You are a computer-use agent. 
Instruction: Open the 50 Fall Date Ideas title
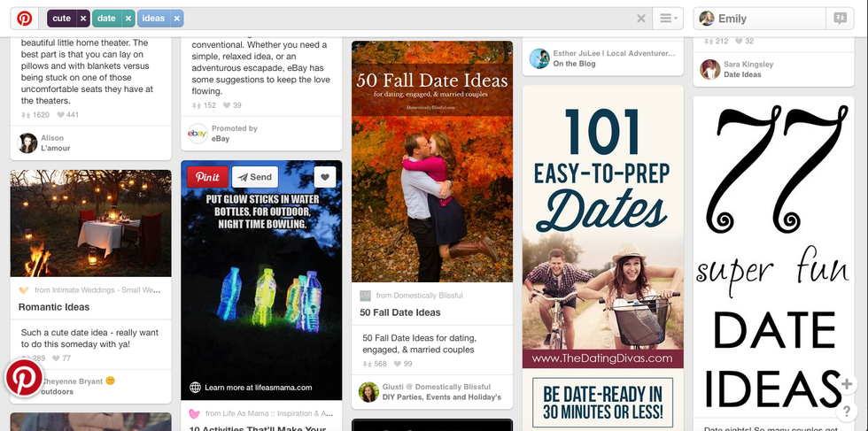click(399, 312)
